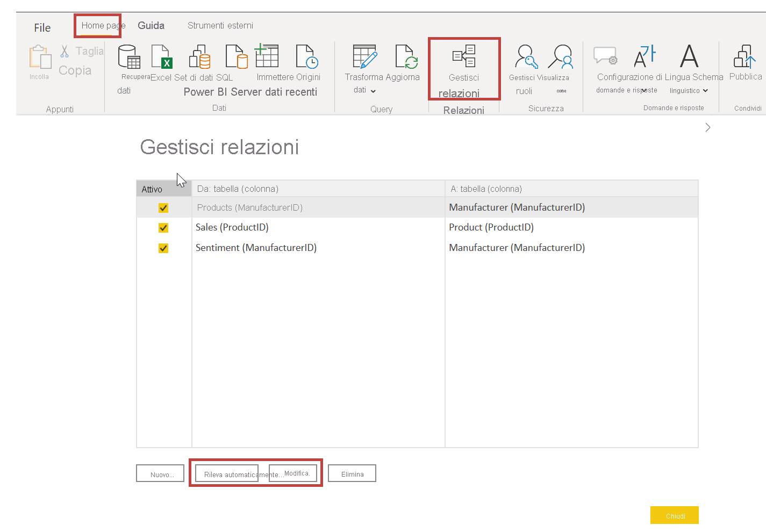Image resolution: width=766 pixels, height=532 pixels.
Task: Uncheck Attivo for Products (ManufacturerID) relationship
Action: point(163,208)
